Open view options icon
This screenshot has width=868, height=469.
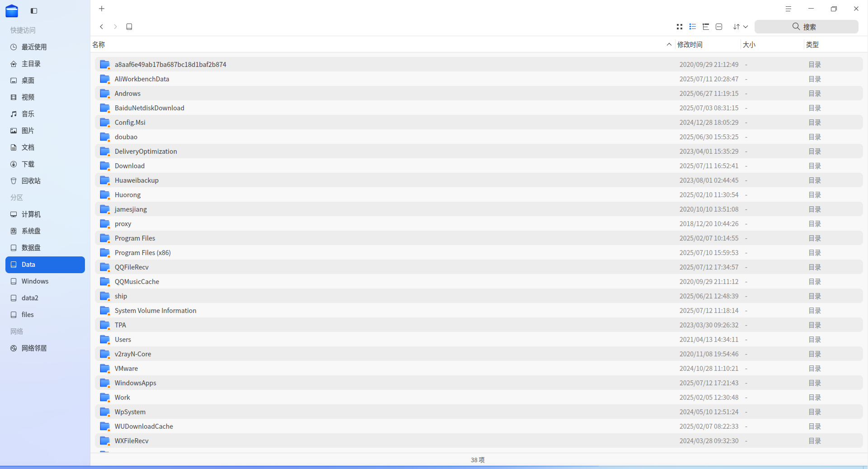(719, 27)
